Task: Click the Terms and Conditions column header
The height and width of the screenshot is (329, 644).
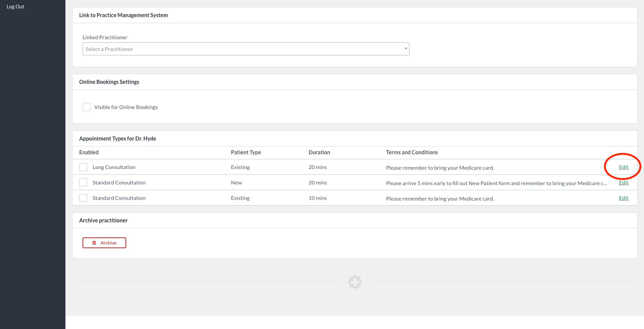Action: (x=412, y=152)
